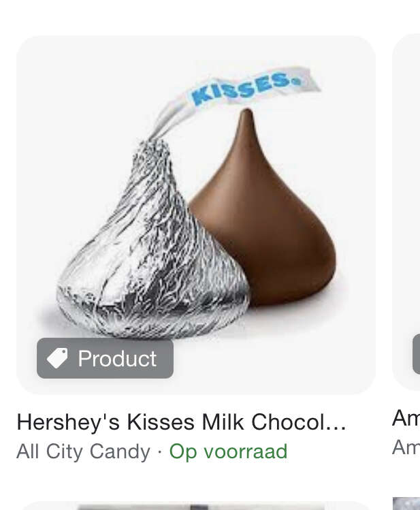Click the green 'Op voorraad' stock status
The image size is (420, 510).
pyautogui.click(x=228, y=451)
